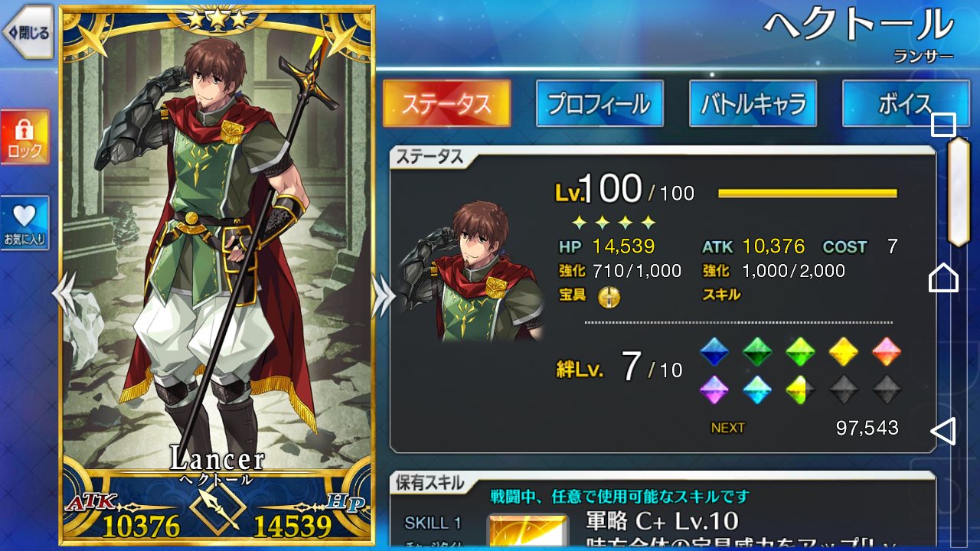This screenshot has width=980, height=551.
Task: Tap the 軍略 skill 1 icon
Action: (x=528, y=531)
